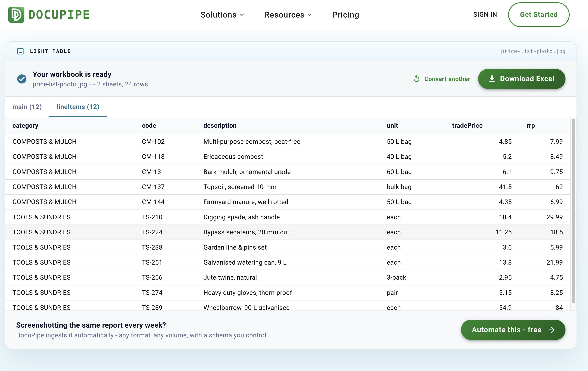
Task: Select the Multi-purpose compost, peat-free cell
Action: (252, 141)
